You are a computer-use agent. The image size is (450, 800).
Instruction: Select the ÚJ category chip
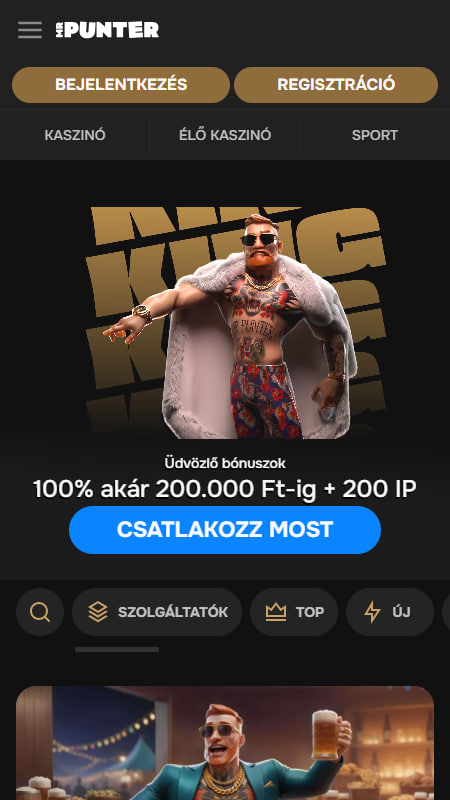tap(390, 612)
